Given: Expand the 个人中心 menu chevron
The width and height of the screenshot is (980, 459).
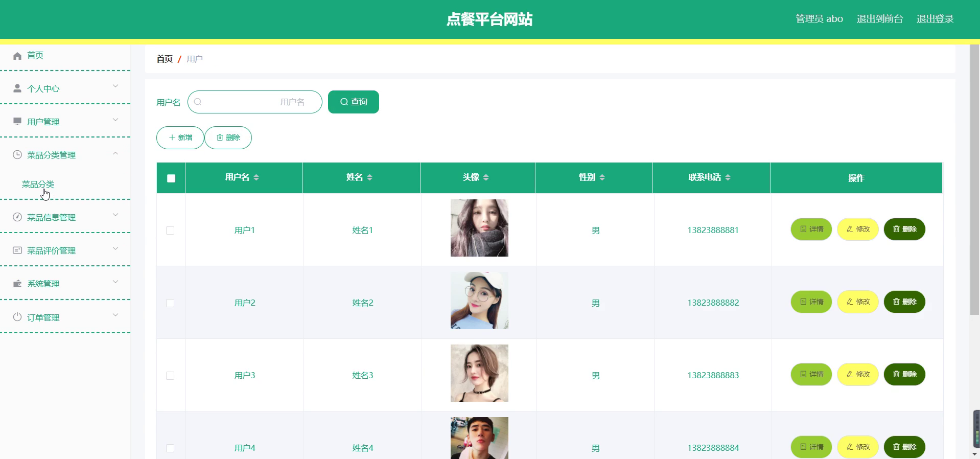Looking at the screenshot, I should [115, 86].
